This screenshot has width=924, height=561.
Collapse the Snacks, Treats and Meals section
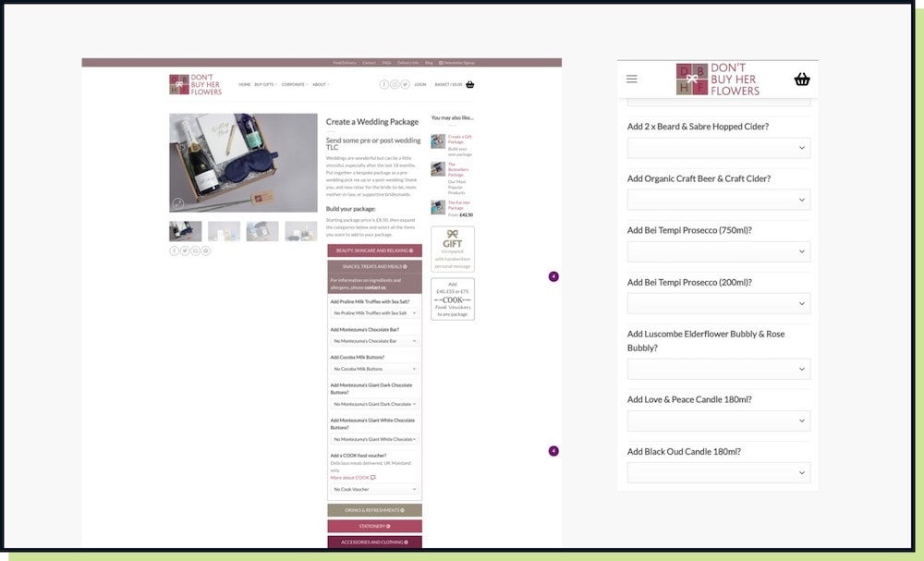point(375,266)
